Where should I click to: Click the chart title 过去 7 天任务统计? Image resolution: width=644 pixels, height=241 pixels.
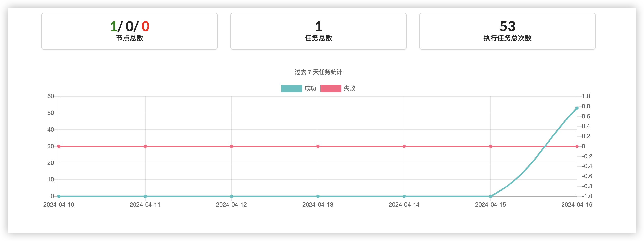pyautogui.click(x=319, y=72)
